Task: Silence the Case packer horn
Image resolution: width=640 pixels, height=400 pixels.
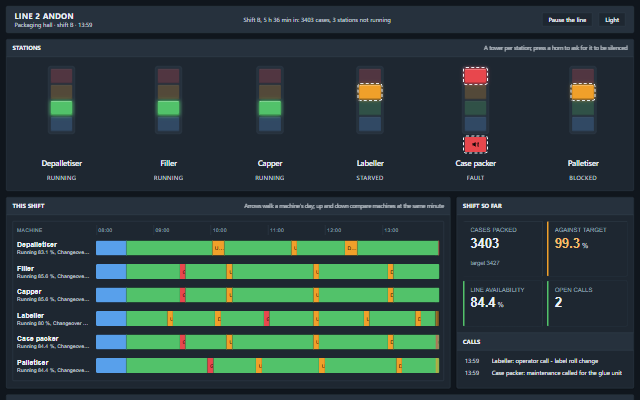Action: [475, 144]
